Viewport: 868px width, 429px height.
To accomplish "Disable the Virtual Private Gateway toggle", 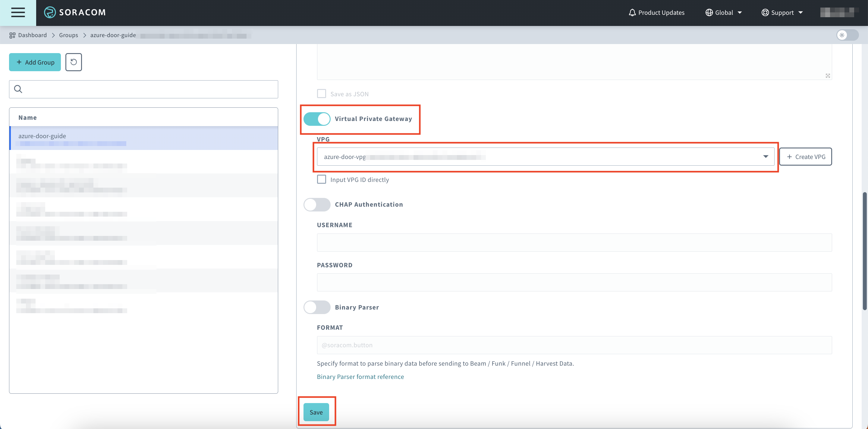I will click(x=317, y=119).
